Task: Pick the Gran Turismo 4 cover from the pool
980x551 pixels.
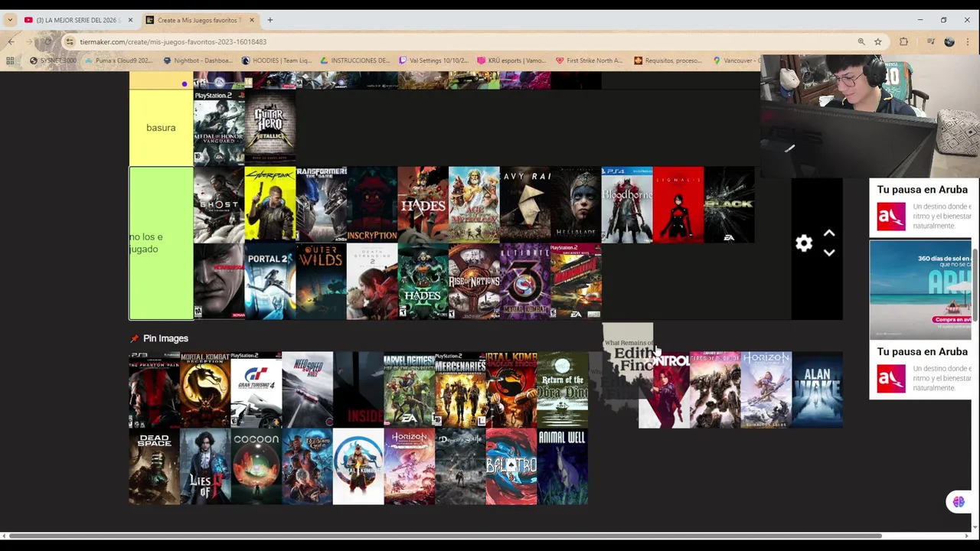Action: coord(256,390)
